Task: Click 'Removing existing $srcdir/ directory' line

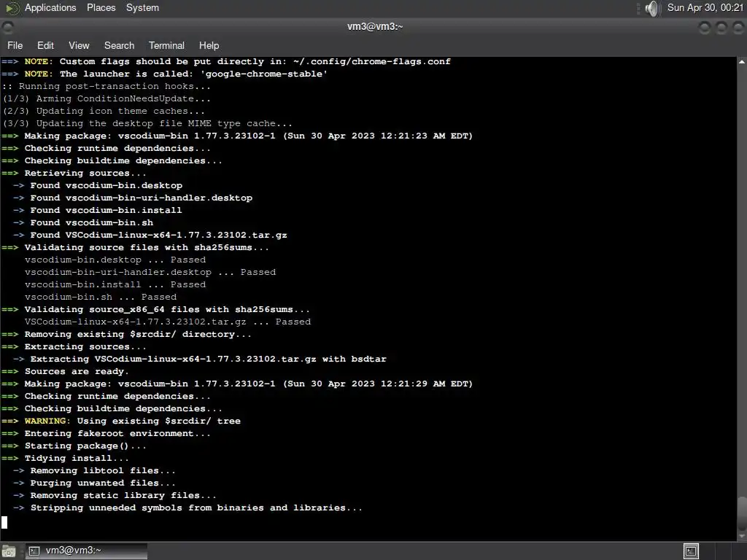Action: 126,334
